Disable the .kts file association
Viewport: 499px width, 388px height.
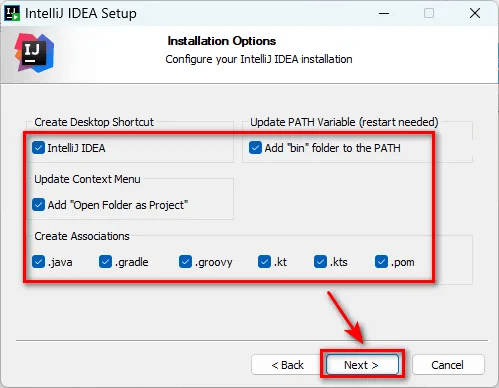320,262
